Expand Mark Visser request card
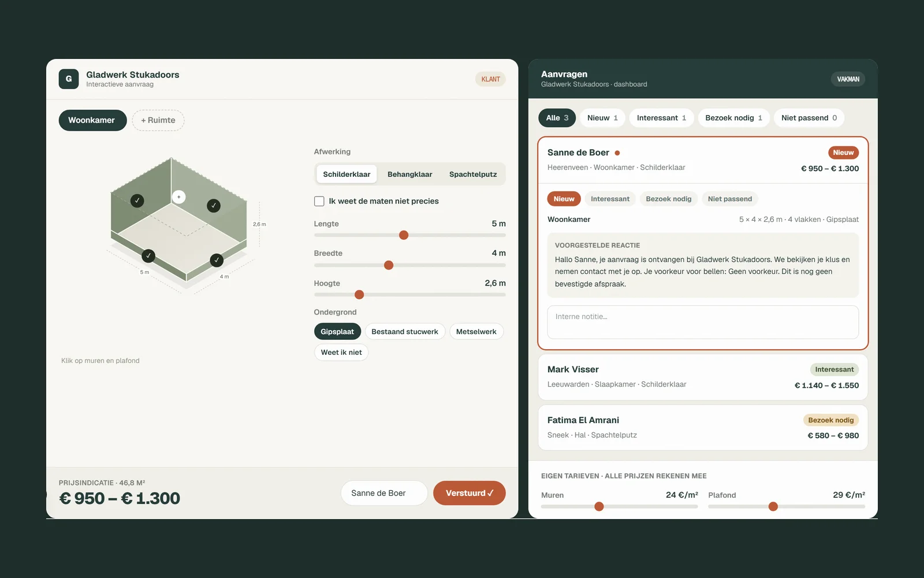This screenshot has width=924, height=578. (x=703, y=377)
